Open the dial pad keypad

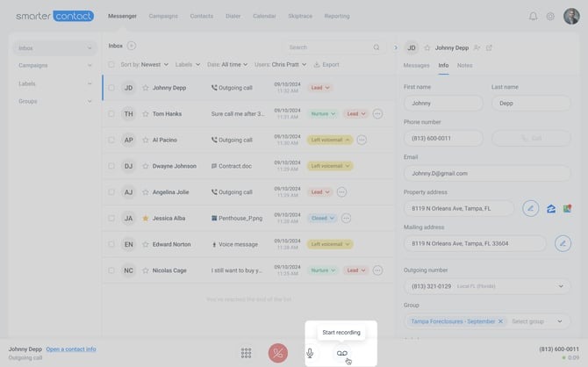point(247,352)
